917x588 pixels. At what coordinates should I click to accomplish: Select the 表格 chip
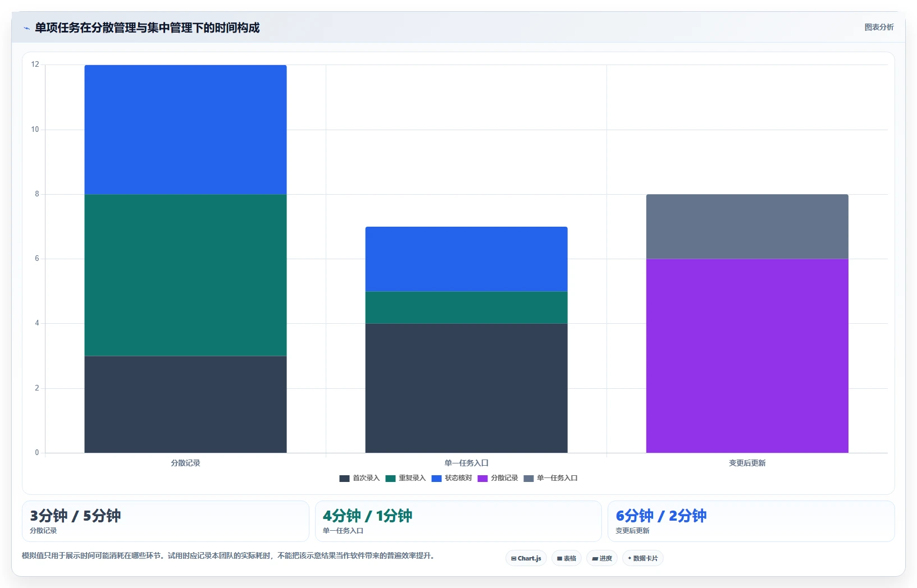click(x=567, y=558)
